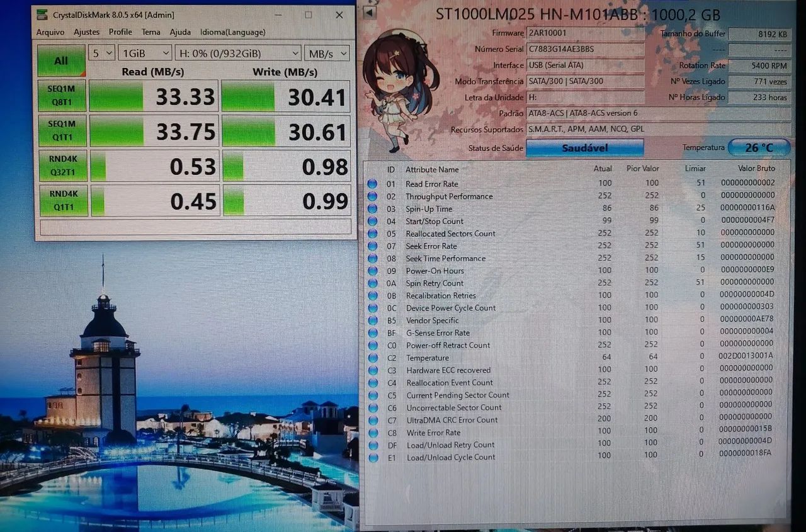Image resolution: width=806 pixels, height=532 pixels.
Task: Click the status orb for Power-On Hours
Action: [373, 271]
